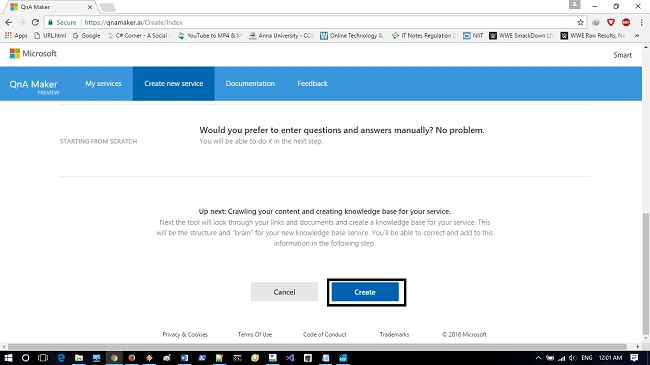Click the Chrome user profile icon
The image size is (650, 365).
pos(575,5)
